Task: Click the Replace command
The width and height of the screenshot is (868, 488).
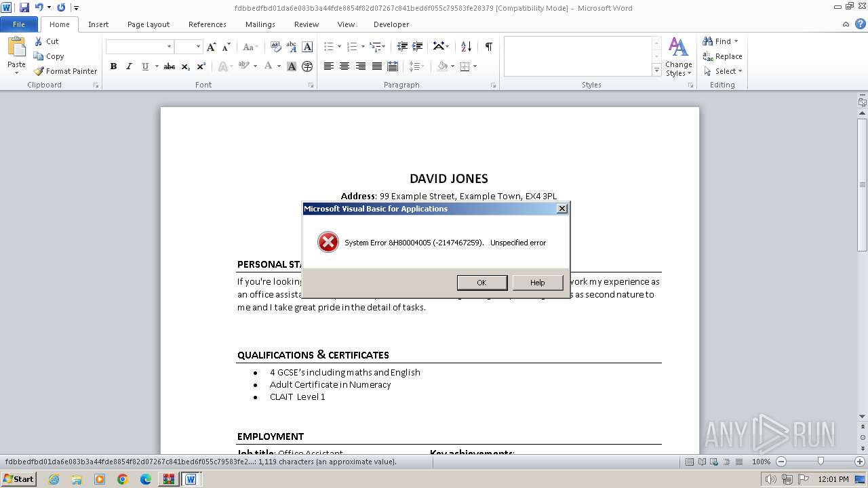Action: coord(722,56)
